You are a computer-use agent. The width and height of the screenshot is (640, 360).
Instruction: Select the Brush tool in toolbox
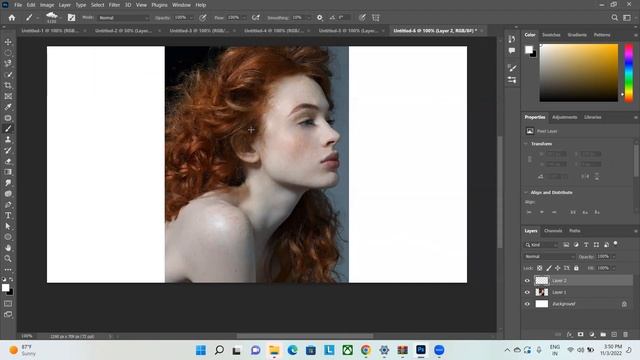coord(8,129)
